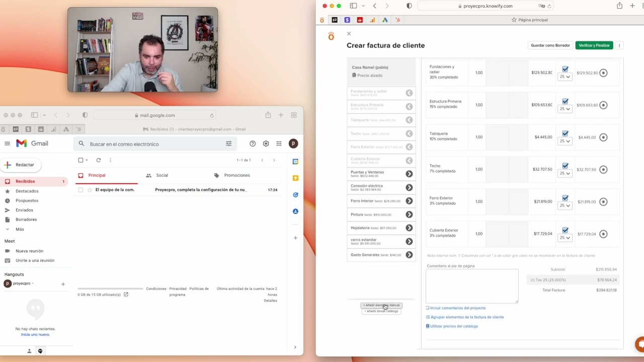644x362 pixels.
Task: Click Comentario al pie de página textarea
Action: (472, 286)
